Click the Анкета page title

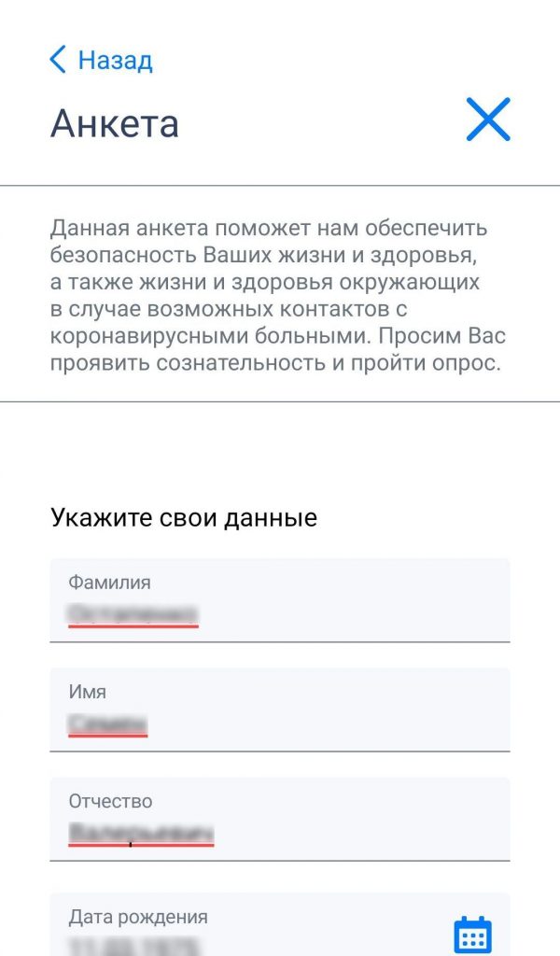coord(115,123)
